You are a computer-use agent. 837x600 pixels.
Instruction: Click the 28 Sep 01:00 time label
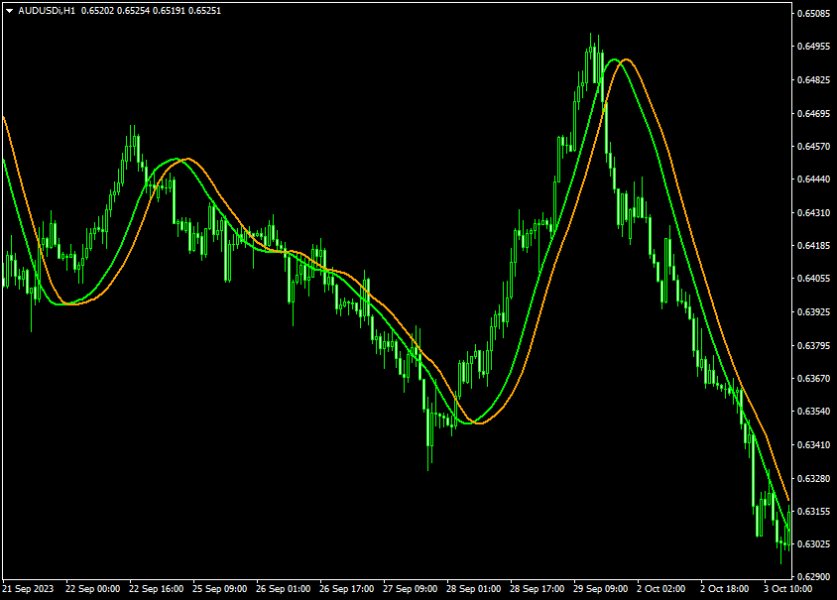(473, 589)
